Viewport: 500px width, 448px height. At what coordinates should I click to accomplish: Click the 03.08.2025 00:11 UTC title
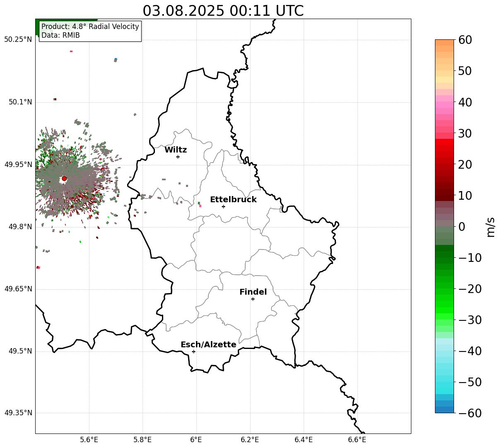(x=223, y=11)
